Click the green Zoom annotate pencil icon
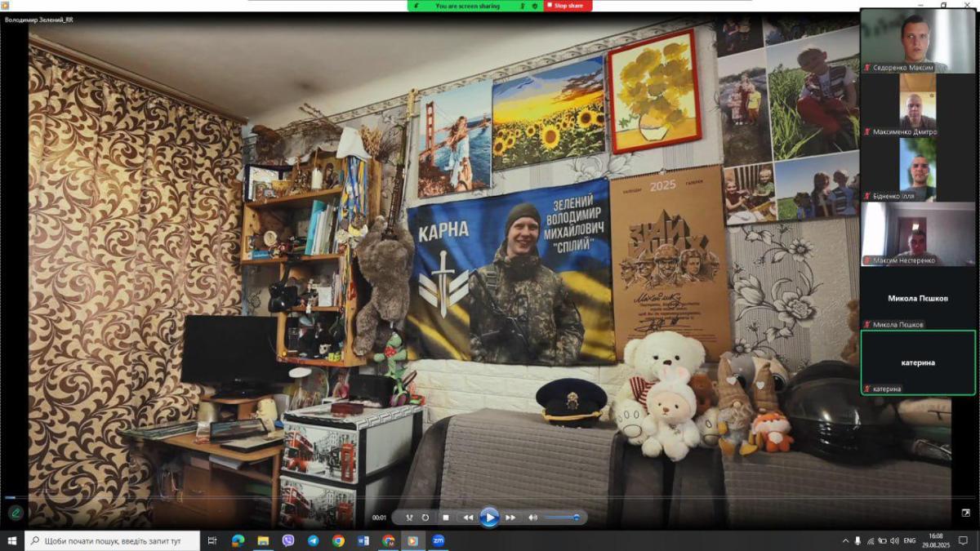 pyautogui.click(x=15, y=513)
